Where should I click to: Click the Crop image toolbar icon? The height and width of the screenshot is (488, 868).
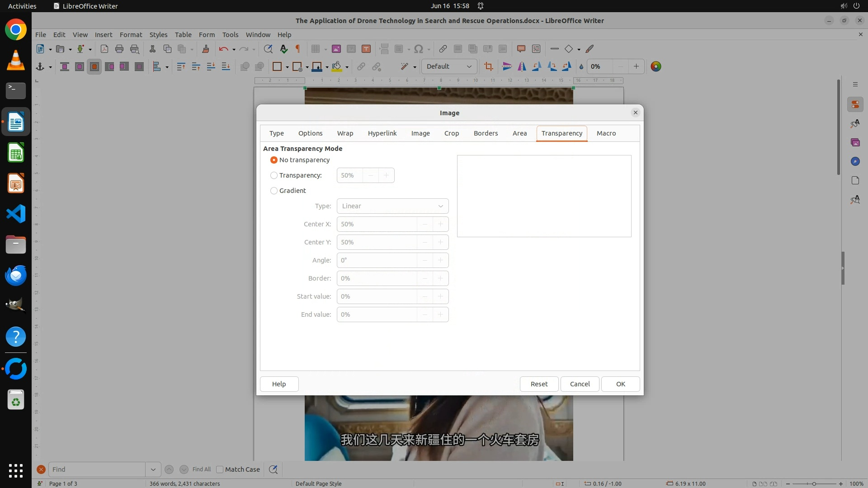(488, 67)
